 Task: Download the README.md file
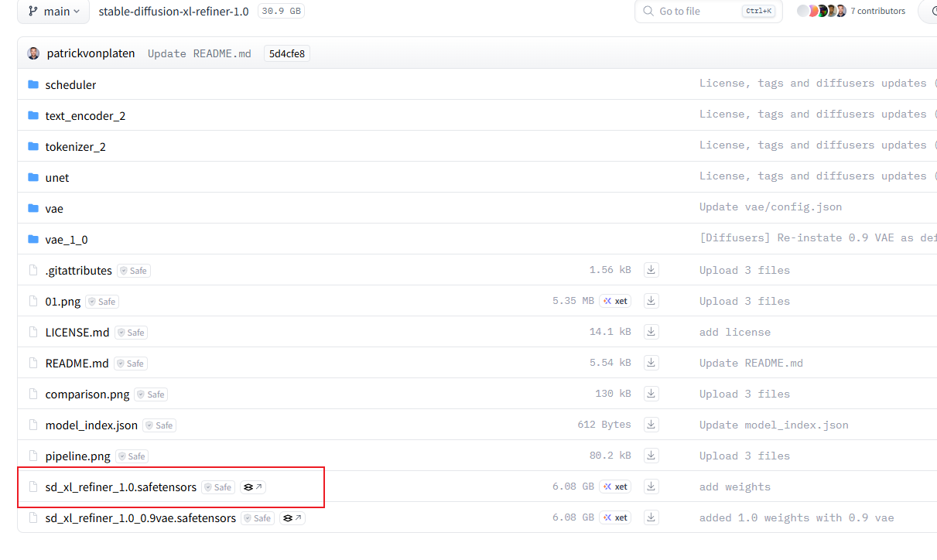pos(651,363)
